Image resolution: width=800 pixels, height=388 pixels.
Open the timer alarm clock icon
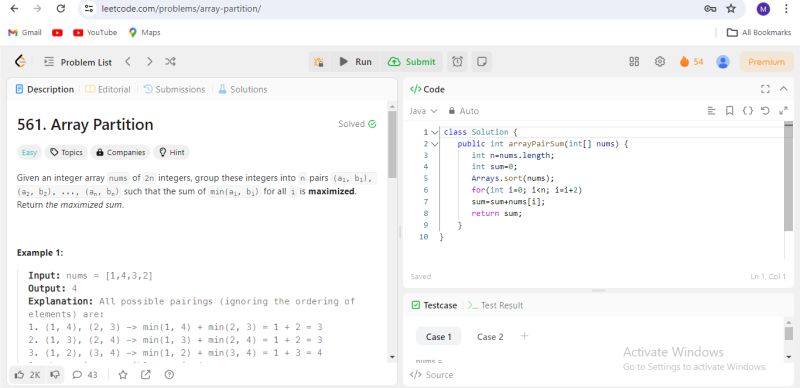tap(457, 62)
